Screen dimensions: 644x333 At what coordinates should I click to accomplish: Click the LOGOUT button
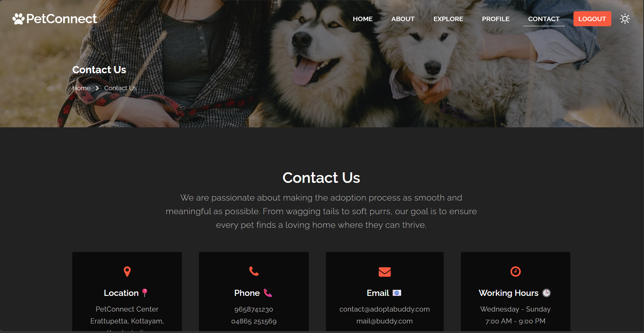click(592, 19)
